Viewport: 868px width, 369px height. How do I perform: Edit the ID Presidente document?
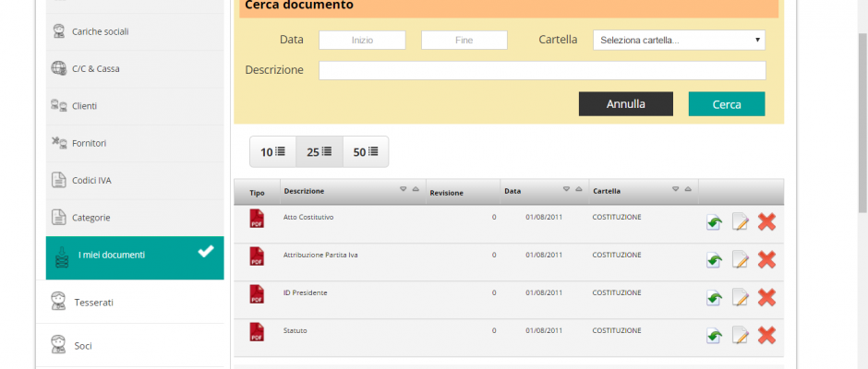(x=741, y=298)
